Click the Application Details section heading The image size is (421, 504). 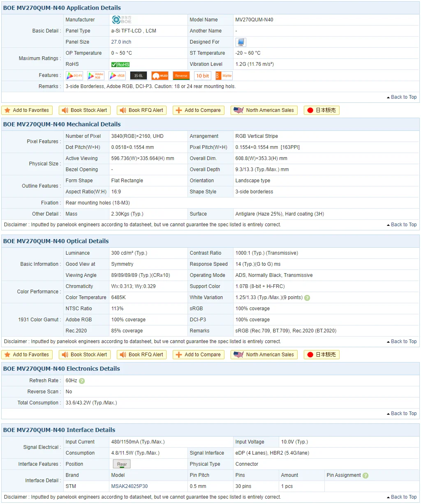tap(62, 8)
